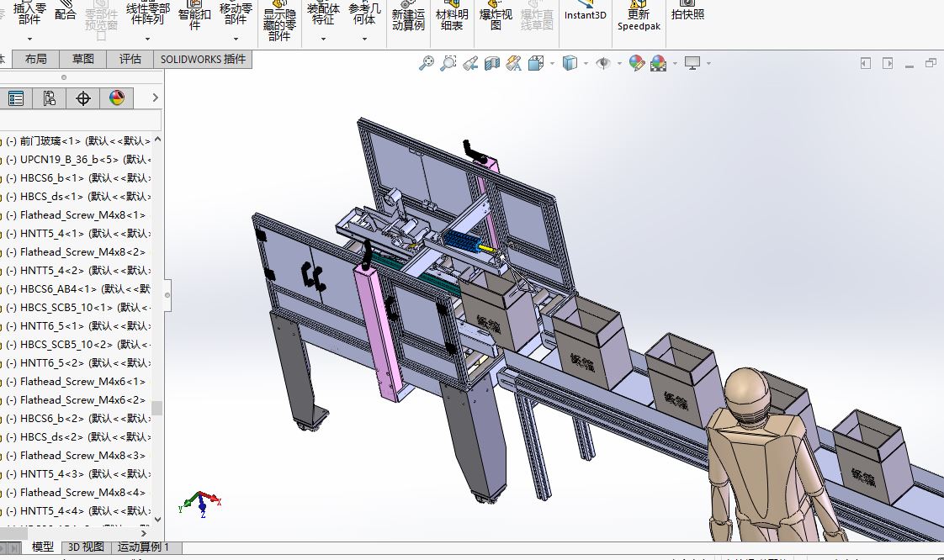944x560 pixels.
Task: Open 插入零部件 dropdown arrow
Action: 29,39
